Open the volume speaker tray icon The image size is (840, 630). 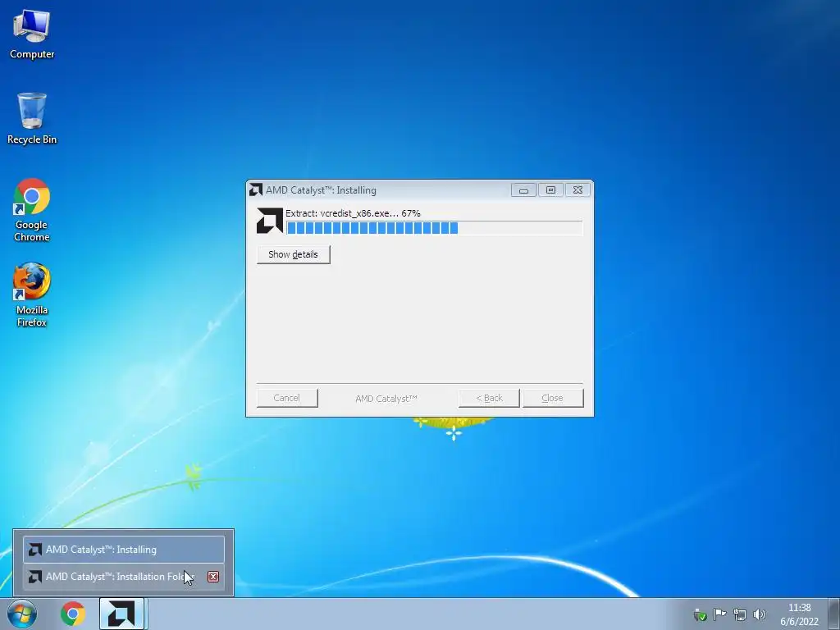pos(759,614)
